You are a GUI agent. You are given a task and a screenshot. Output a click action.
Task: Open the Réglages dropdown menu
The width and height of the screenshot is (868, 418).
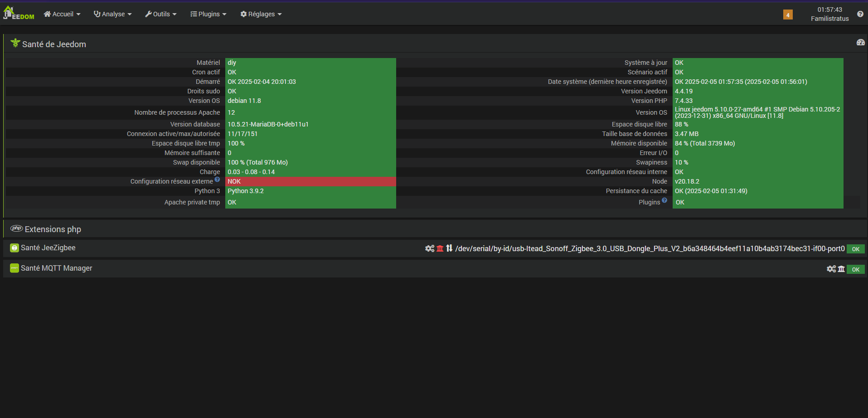pyautogui.click(x=261, y=14)
